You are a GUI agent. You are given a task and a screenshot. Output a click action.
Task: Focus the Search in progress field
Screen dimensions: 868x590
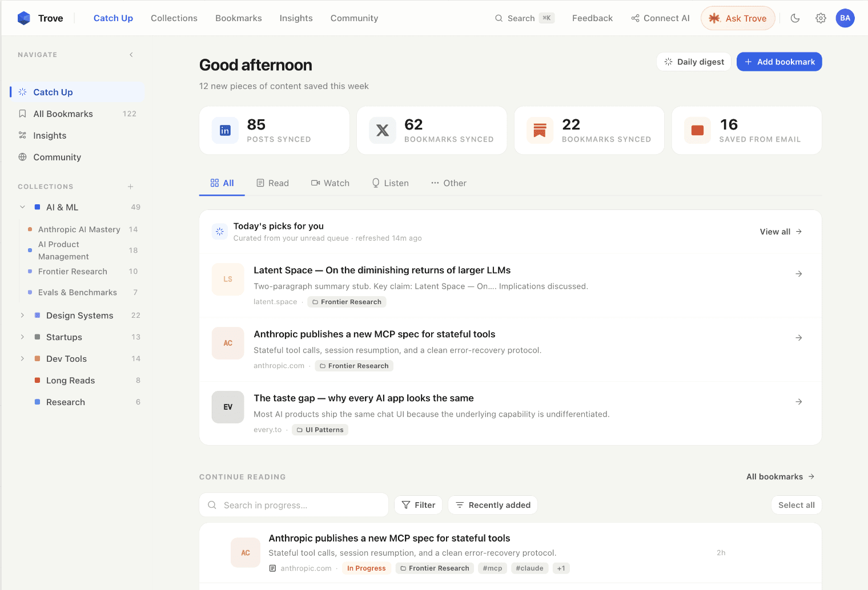click(x=294, y=505)
